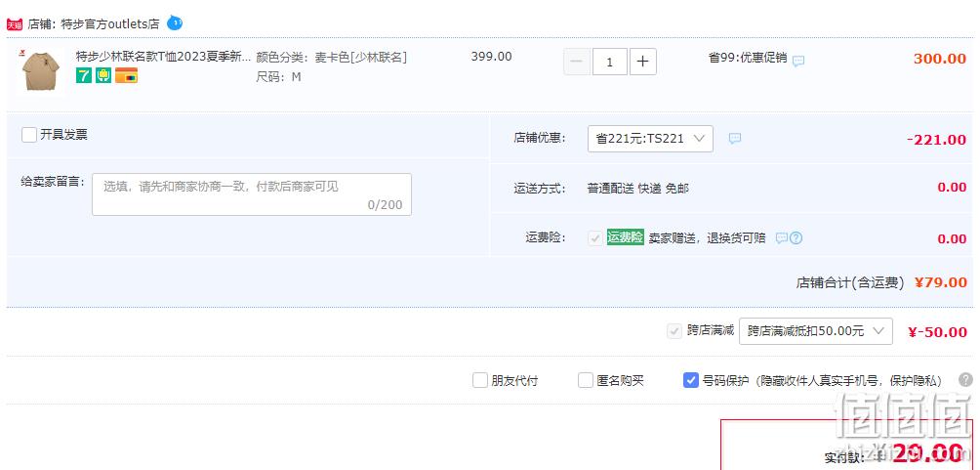Click the 普通配送 快递 免邮 shipping text
Viewport: 980px width, 470px height.
pyautogui.click(x=637, y=189)
